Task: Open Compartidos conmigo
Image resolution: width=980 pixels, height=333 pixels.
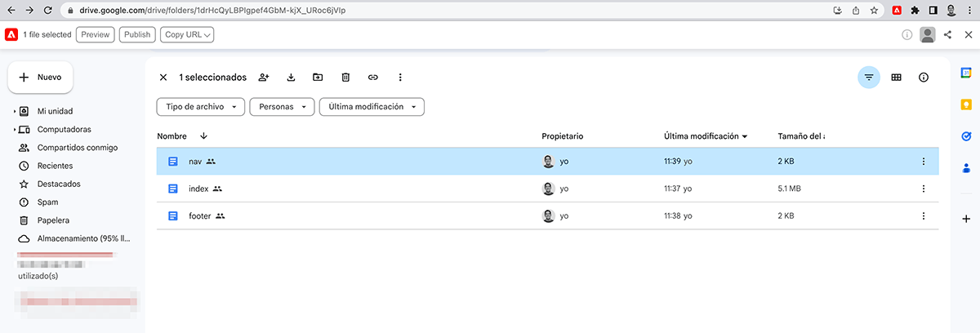Action: pos(78,148)
